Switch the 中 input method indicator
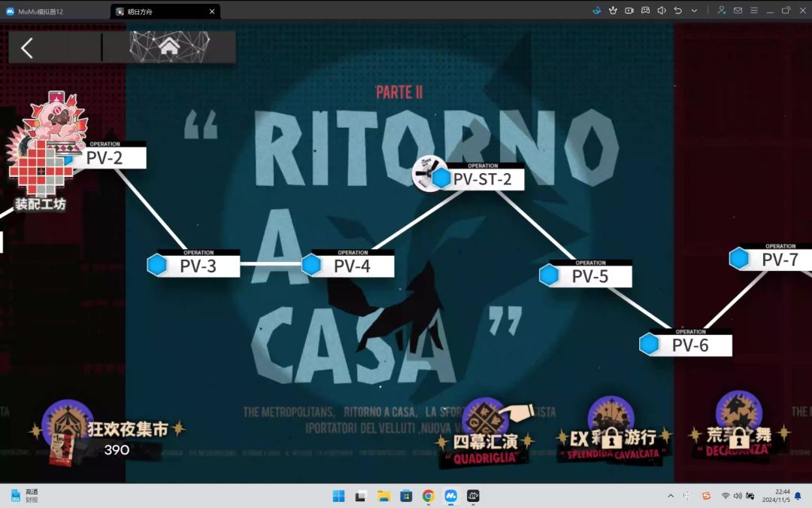Image resolution: width=812 pixels, height=508 pixels. pos(687,496)
